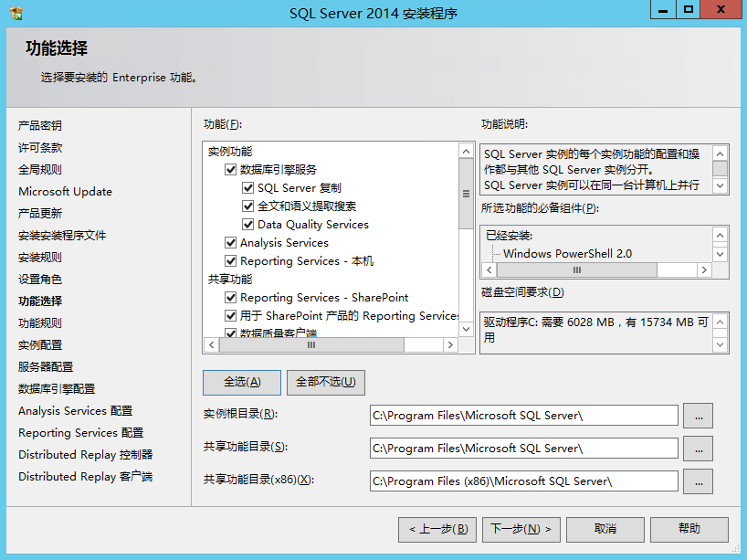Click Windows PowerShell 2.0 prerequisite entry
Image resolution: width=747 pixels, height=560 pixels.
pyautogui.click(x=567, y=254)
